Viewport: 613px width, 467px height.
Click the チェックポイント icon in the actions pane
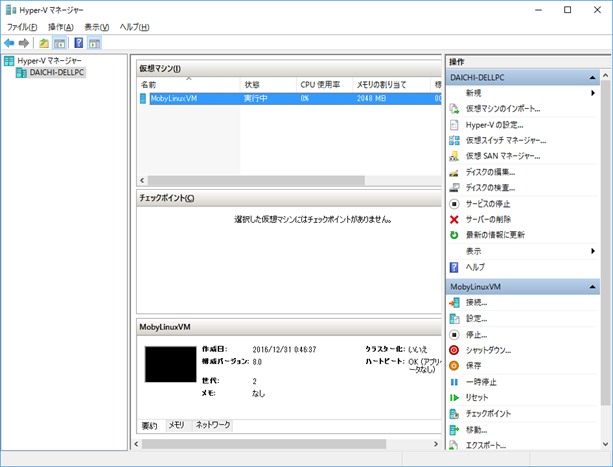tap(454, 413)
